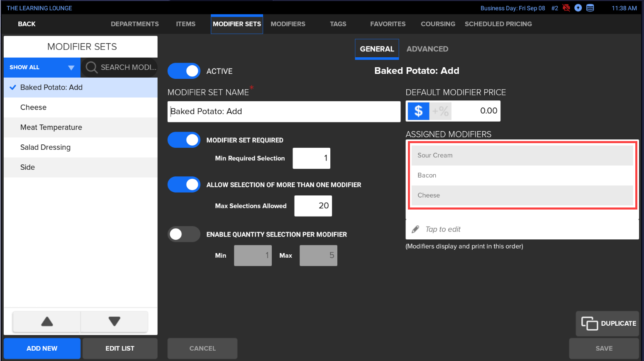Click the dollar sign price type icon
The height and width of the screenshot is (361, 644).
click(x=418, y=111)
